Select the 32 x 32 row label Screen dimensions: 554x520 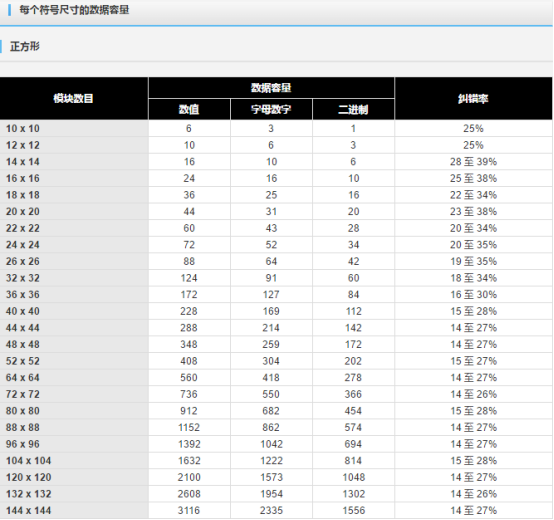(23, 278)
